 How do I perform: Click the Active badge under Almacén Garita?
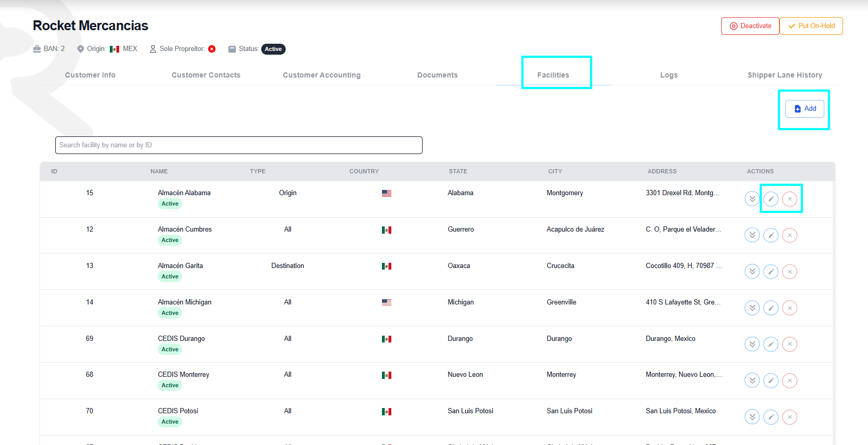[x=170, y=276]
